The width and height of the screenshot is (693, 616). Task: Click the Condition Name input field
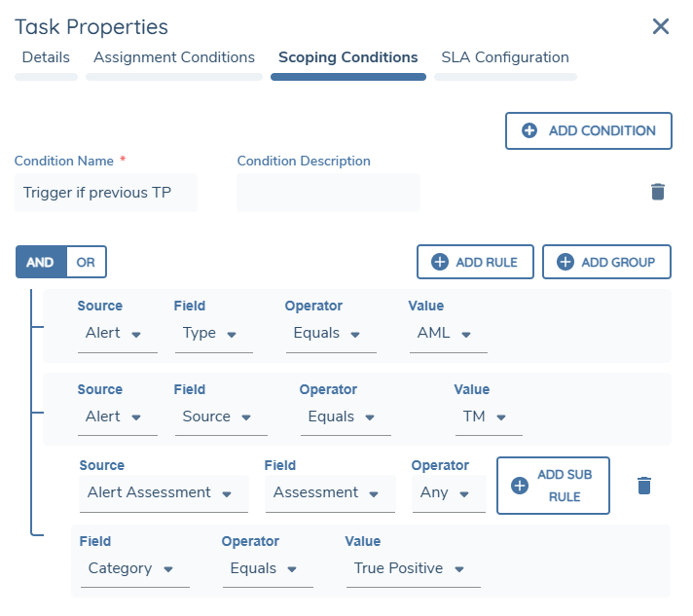(106, 193)
